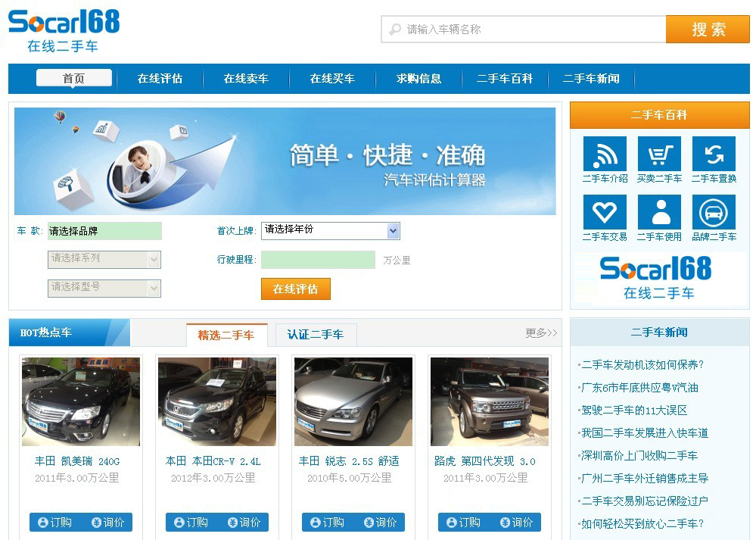Open the 丰田 锐志 2.5S 舒适 title link
Image resolution: width=756 pixels, height=540 pixels.
pos(349,461)
